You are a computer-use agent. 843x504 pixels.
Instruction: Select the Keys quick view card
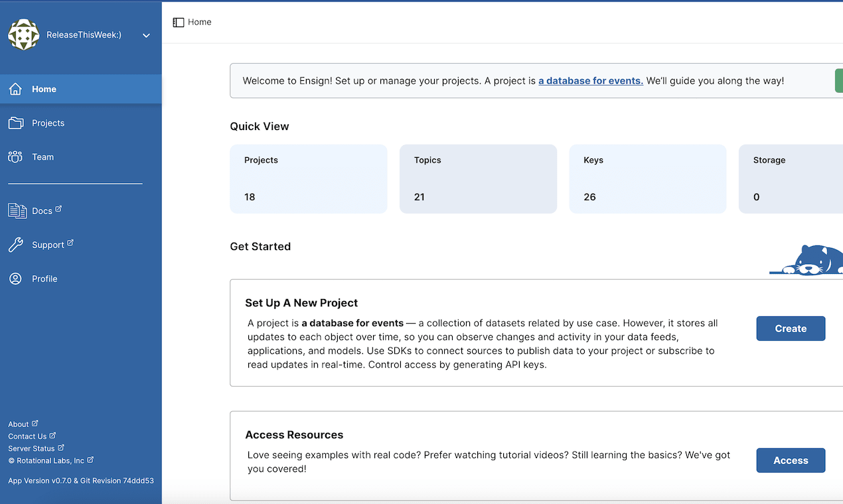647,179
